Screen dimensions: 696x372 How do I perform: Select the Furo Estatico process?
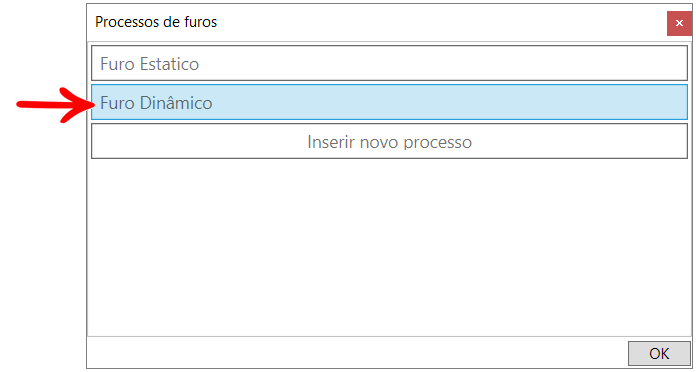tap(389, 63)
